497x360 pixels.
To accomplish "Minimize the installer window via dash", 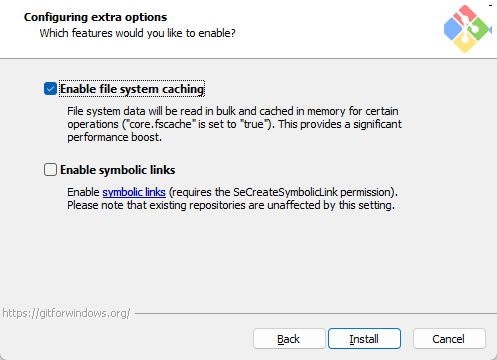I will pyautogui.click(x=491, y=5).
